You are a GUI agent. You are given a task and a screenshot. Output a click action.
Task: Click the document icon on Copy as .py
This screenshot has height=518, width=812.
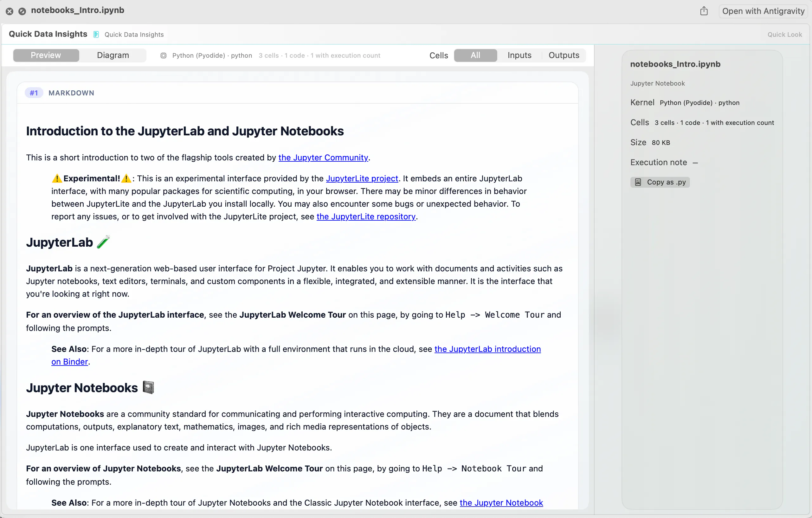point(638,182)
